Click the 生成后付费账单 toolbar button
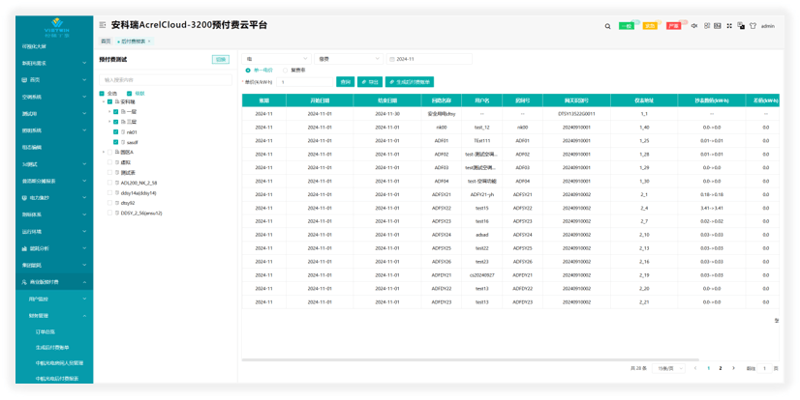Screen dimensions: 800x400 tap(410, 82)
